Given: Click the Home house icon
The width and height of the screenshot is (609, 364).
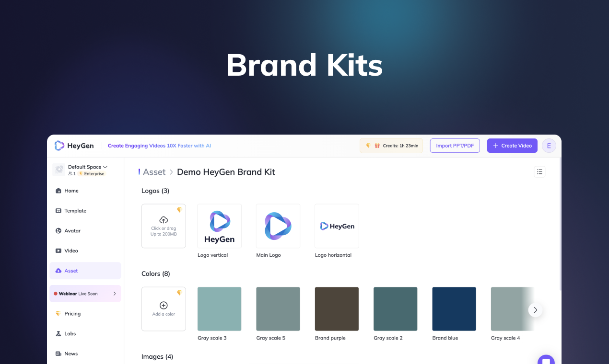Looking at the screenshot, I should click(59, 191).
